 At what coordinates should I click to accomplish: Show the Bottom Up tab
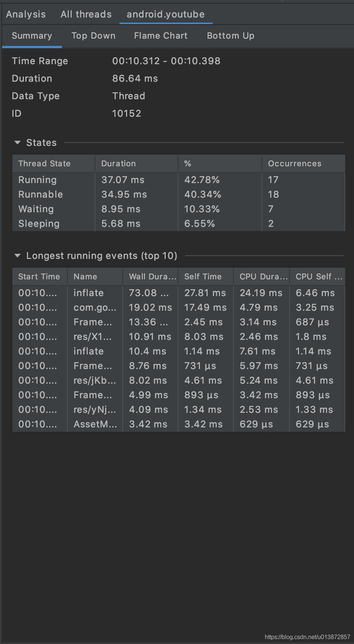pos(231,36)
